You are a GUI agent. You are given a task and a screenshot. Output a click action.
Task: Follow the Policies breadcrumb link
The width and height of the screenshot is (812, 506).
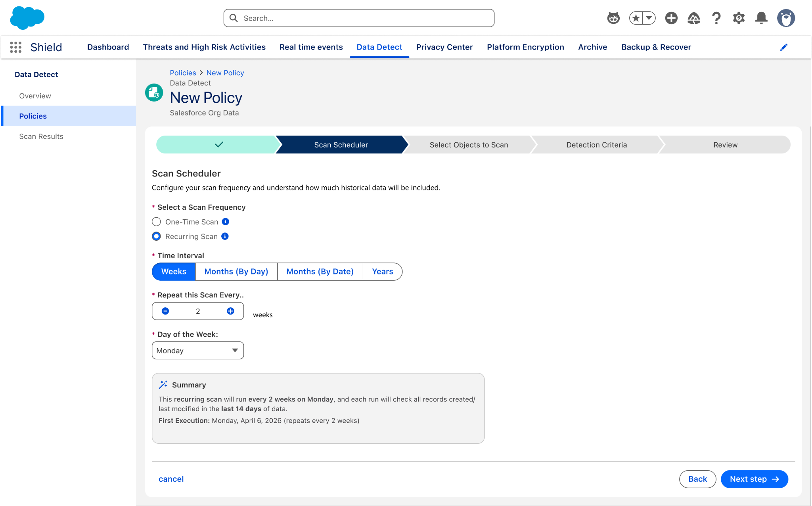(183, 73)
